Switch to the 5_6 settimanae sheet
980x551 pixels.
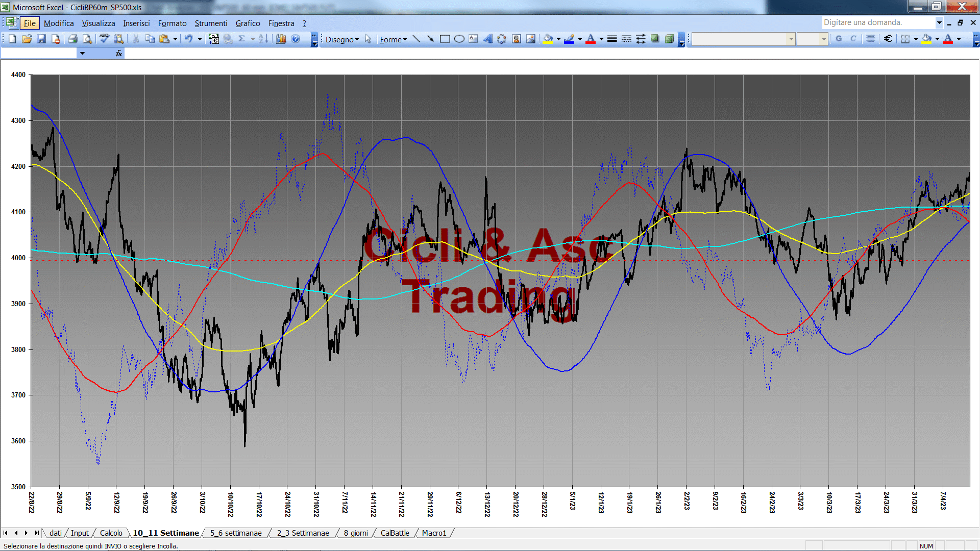(x=236, y=533)
